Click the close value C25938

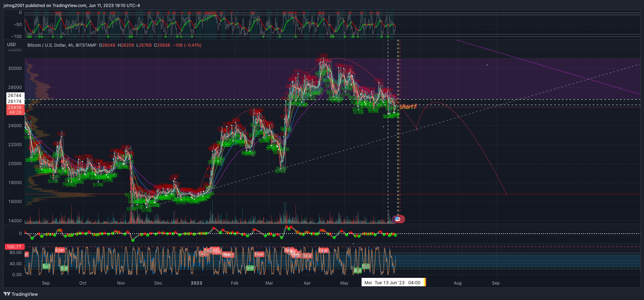click(162, 45)
